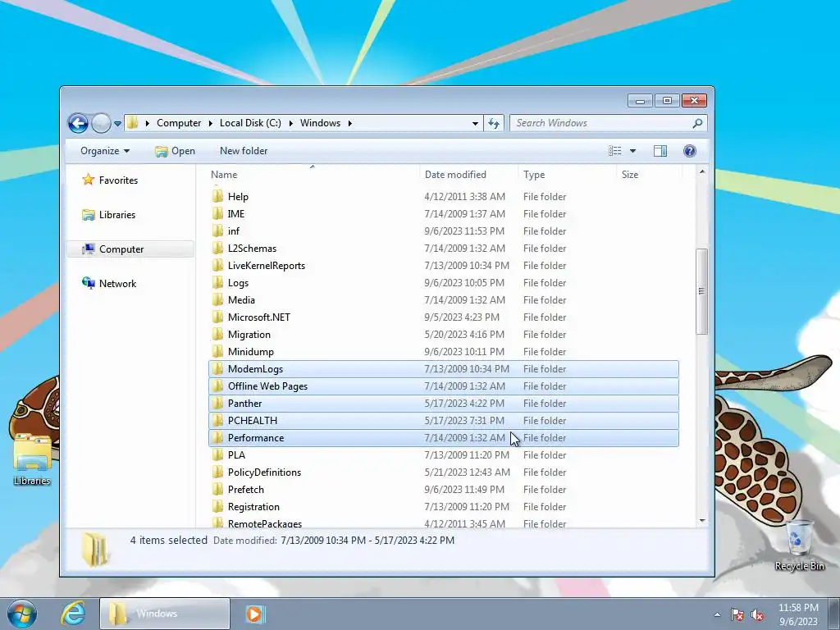Viewport: 840px width, 630px height.
Task: Select the LiveKernelReports folder icon
Action: coord(217,266)
